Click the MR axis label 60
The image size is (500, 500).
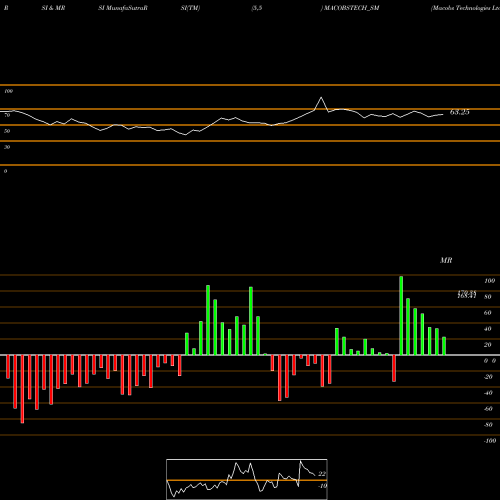[488, 313]
